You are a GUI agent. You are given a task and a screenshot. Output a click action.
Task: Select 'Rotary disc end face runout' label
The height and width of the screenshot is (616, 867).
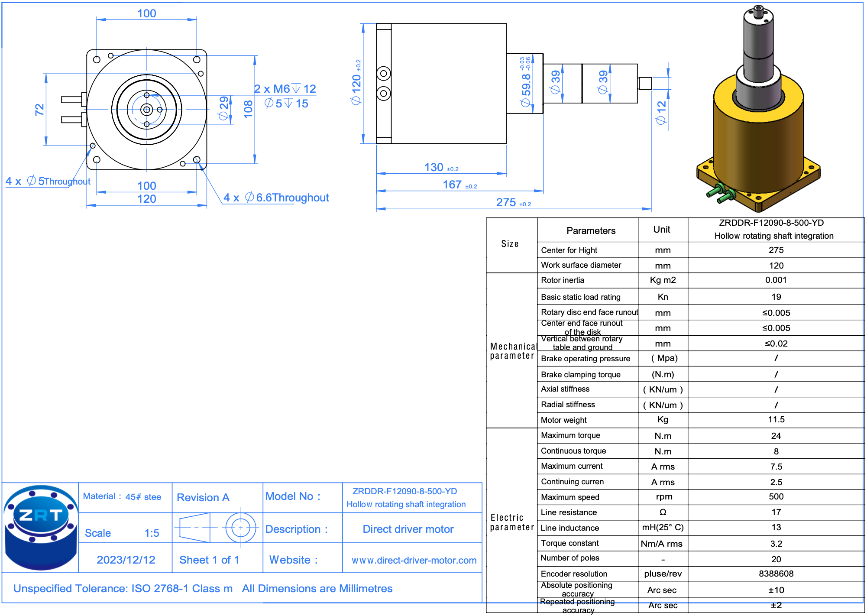click(589, 312)
